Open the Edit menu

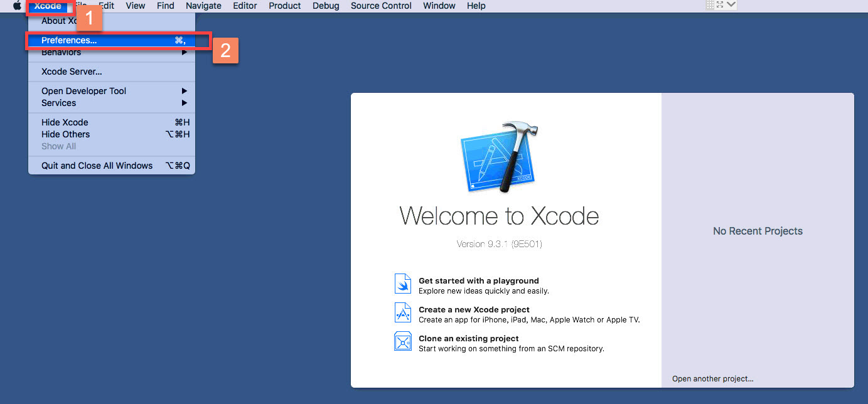[106, 6]
